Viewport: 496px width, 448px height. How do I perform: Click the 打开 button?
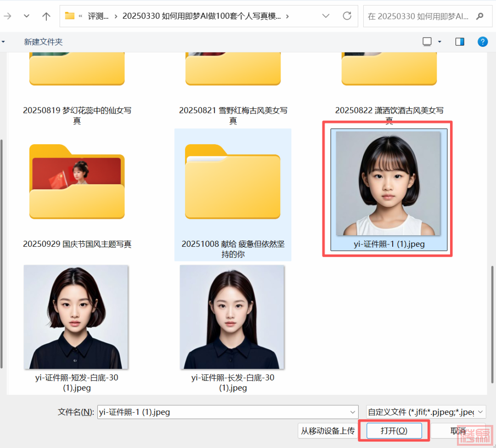pyautogui.click(x=394, y=431)
